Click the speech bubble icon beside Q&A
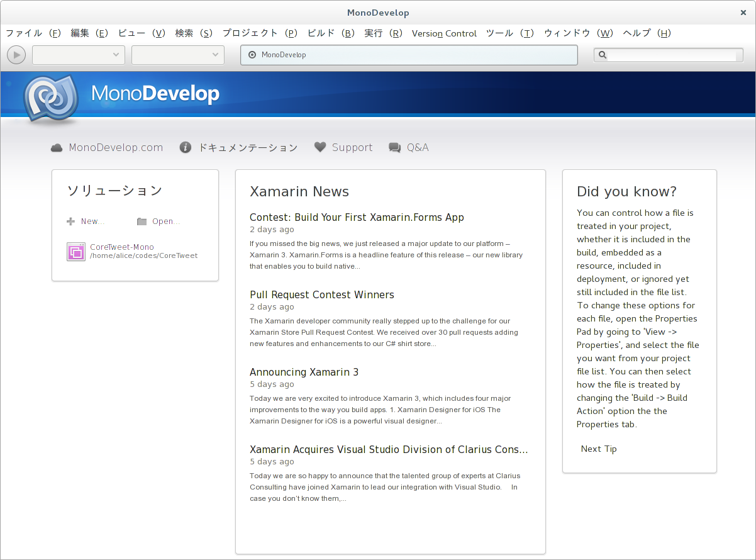 [395, 148]
